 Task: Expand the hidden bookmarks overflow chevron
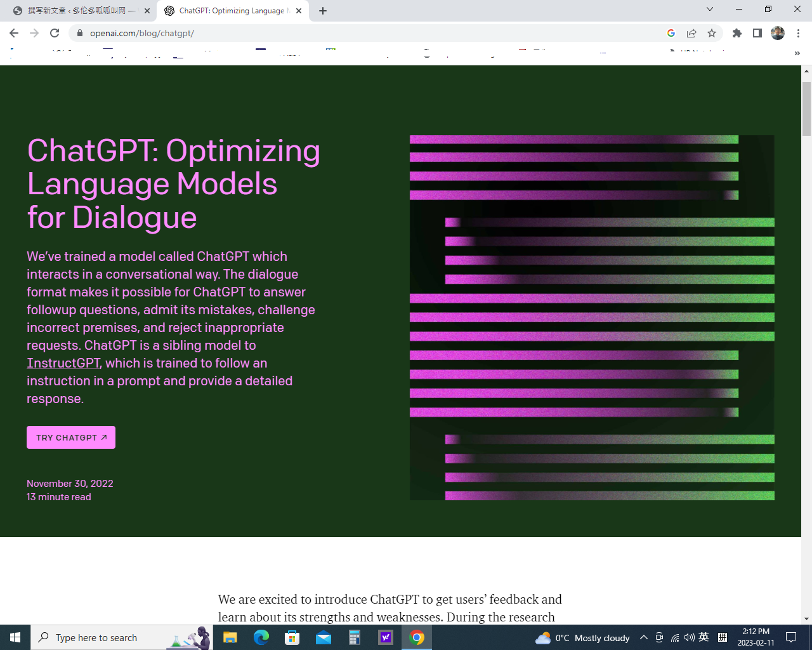click(797, 54)
